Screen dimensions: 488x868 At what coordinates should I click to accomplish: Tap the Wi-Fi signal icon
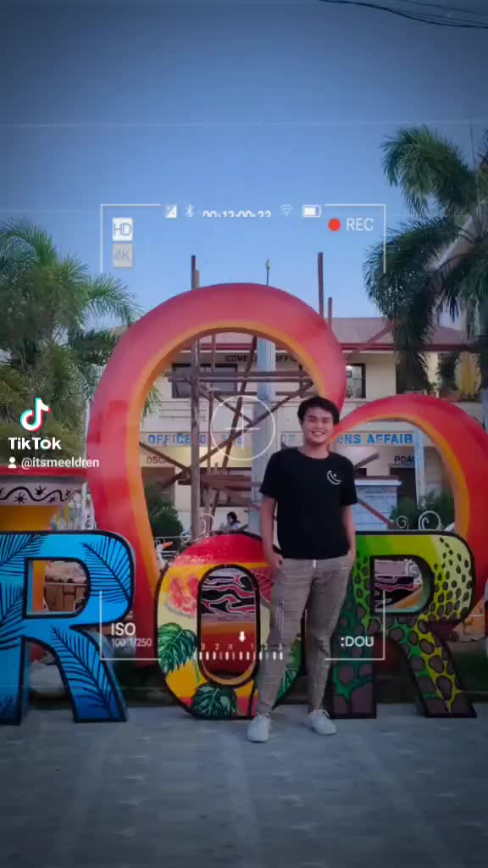[x=286, y=210]
